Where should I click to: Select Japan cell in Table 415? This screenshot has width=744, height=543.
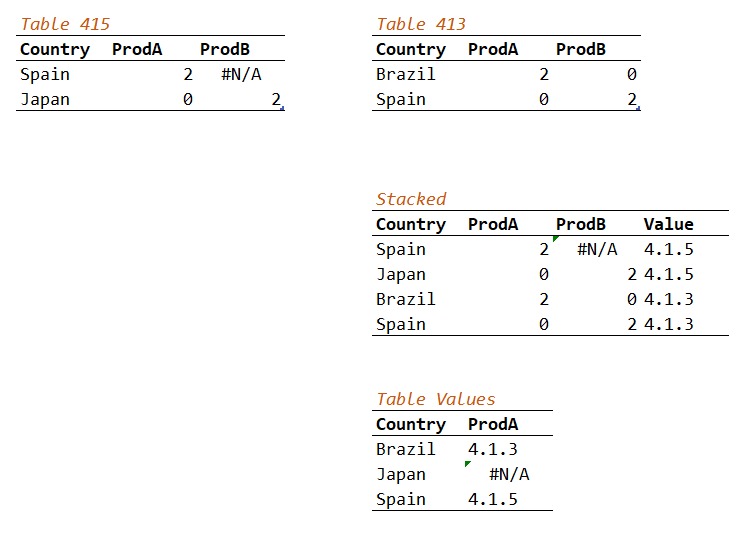45,100
